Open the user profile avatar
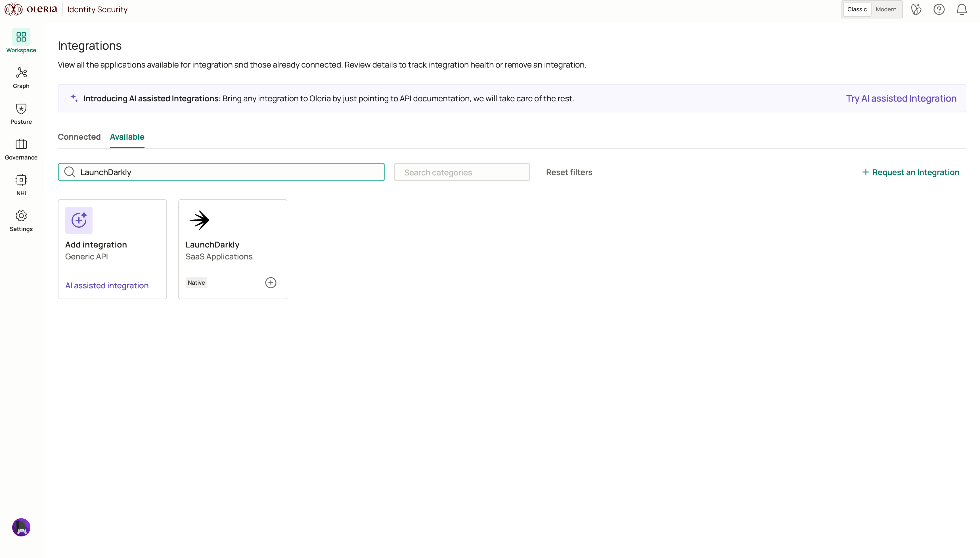980x558 pixels. tap(21, 527)
